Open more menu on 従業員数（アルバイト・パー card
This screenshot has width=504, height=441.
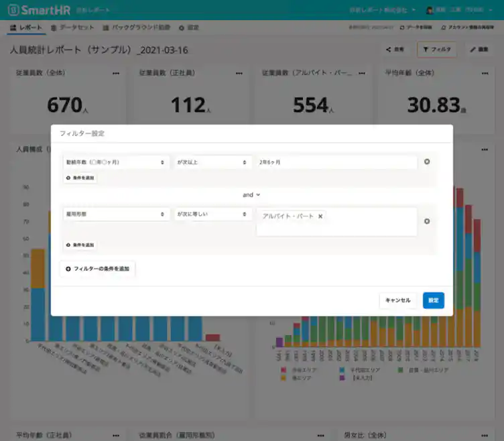point(362,73)
